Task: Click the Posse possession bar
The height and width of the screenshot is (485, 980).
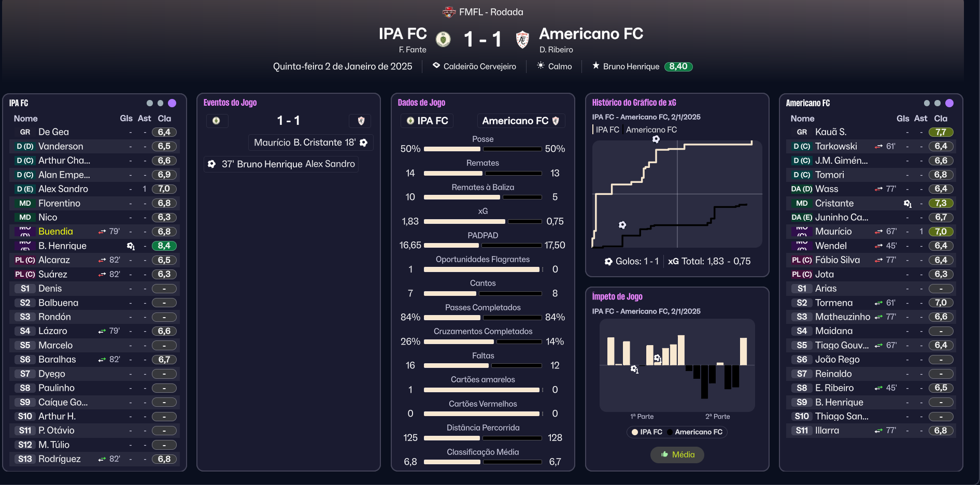Action: click(482, 149)
